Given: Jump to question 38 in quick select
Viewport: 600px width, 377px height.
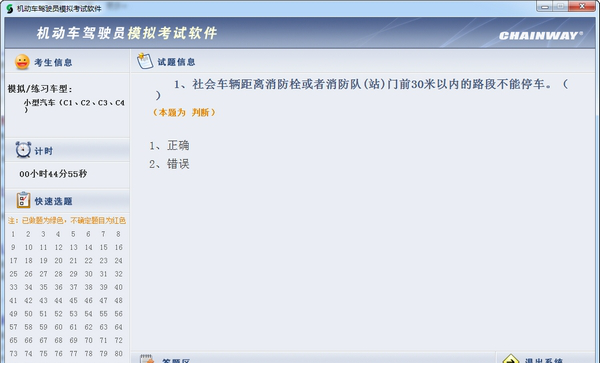Looking at the screenshot, I should [x=88, y=287].
